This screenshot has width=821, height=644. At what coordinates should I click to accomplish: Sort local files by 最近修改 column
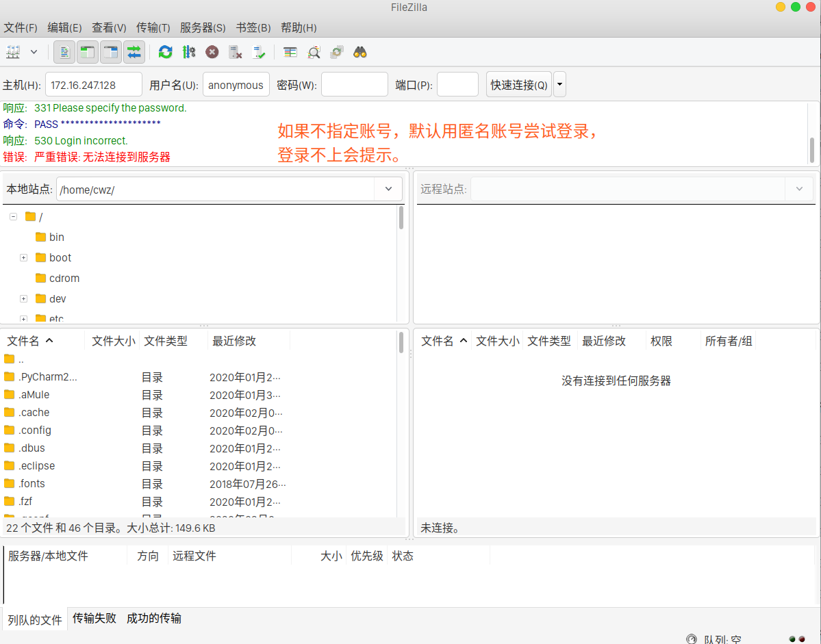(248, 341)
